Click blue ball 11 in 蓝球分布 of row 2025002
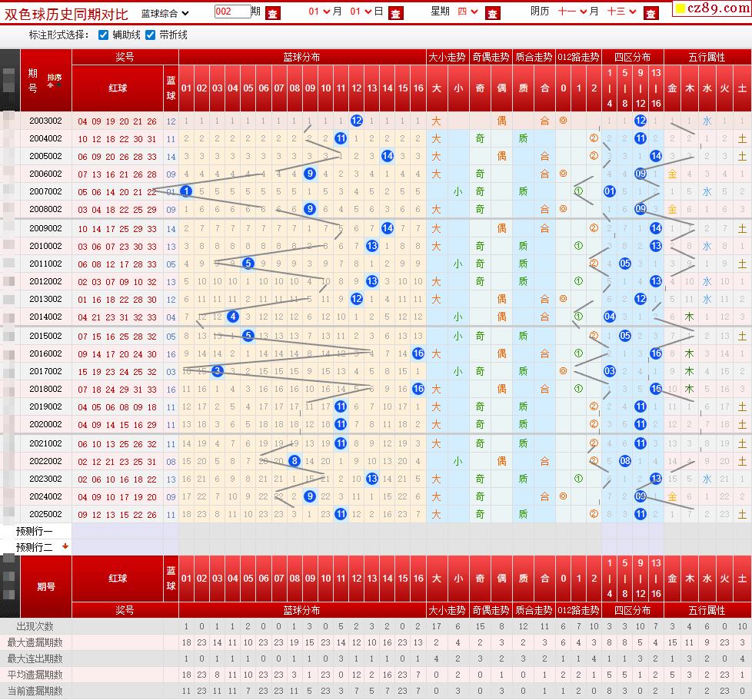Screen dimensions: 752x700 click(341, 514)
